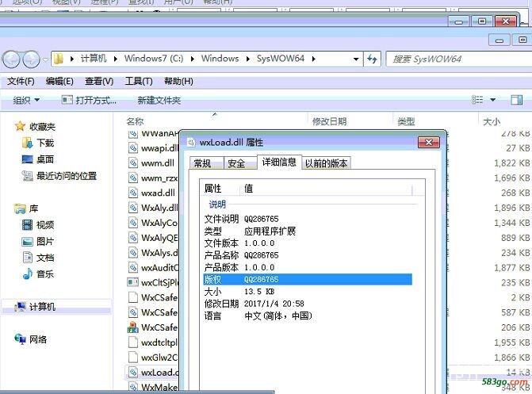Click 计算机 in the address bar path
Viewport: 532px width, 394px height.
(94, 59)
